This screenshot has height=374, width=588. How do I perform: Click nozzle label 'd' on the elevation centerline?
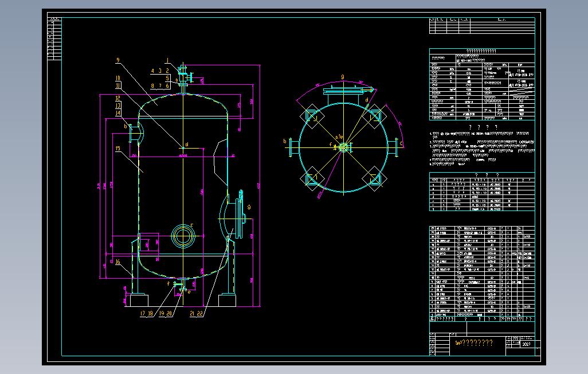[187, 145]
